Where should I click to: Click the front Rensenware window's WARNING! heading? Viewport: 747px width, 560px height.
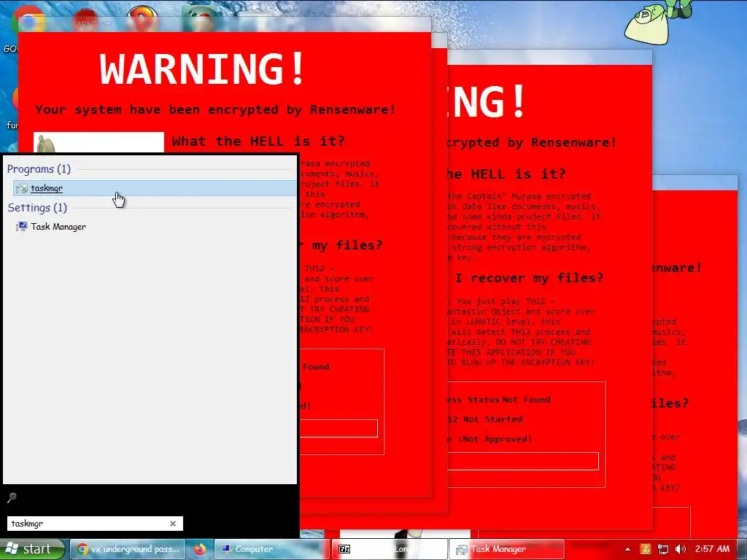click(x=202, y=68)
